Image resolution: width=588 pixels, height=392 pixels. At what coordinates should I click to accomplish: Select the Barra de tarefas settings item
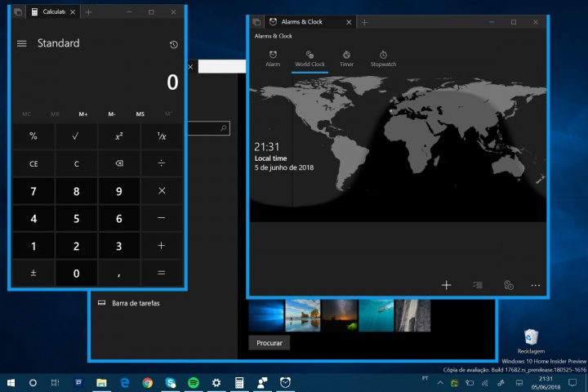pyautogui.click(x=135, y=303)
